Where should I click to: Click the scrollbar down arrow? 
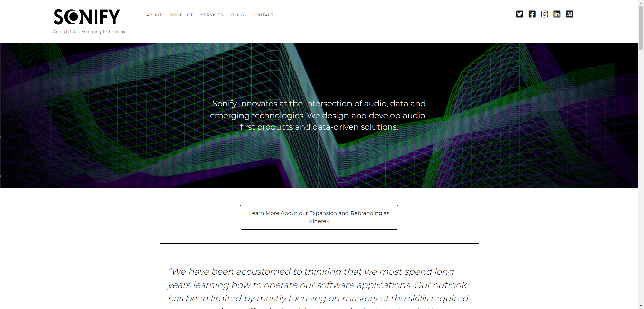coord(641,306)
